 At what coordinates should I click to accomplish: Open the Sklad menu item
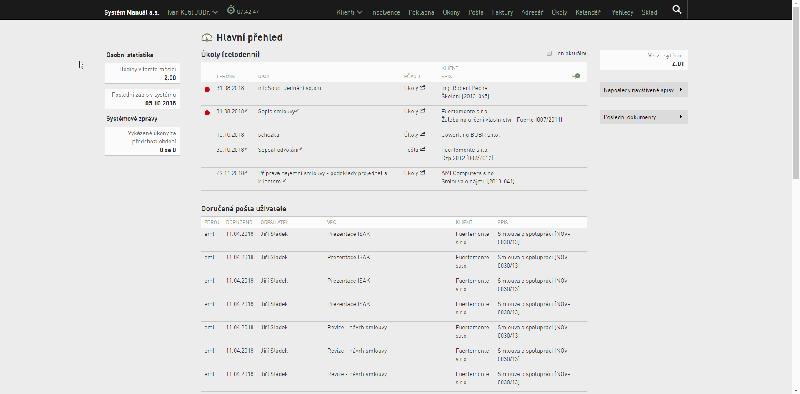[649, 12]
